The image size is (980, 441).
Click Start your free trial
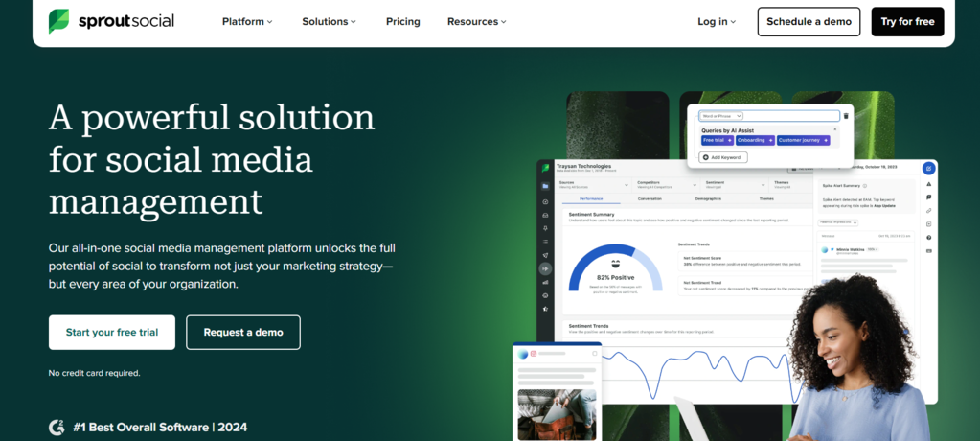click(112, 332)
